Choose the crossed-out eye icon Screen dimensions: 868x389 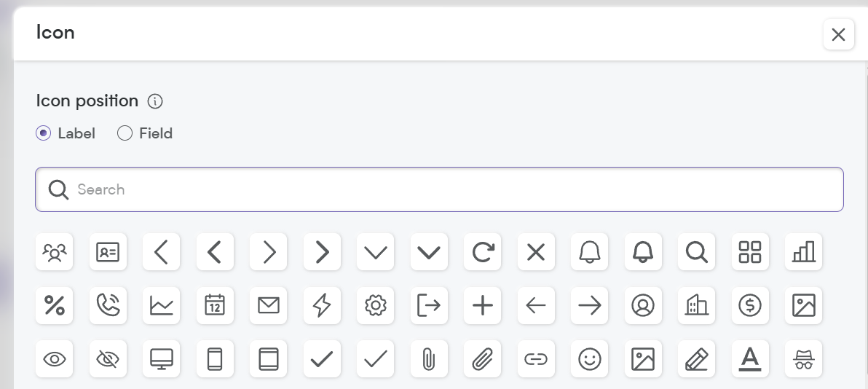(x=108, y=359)
